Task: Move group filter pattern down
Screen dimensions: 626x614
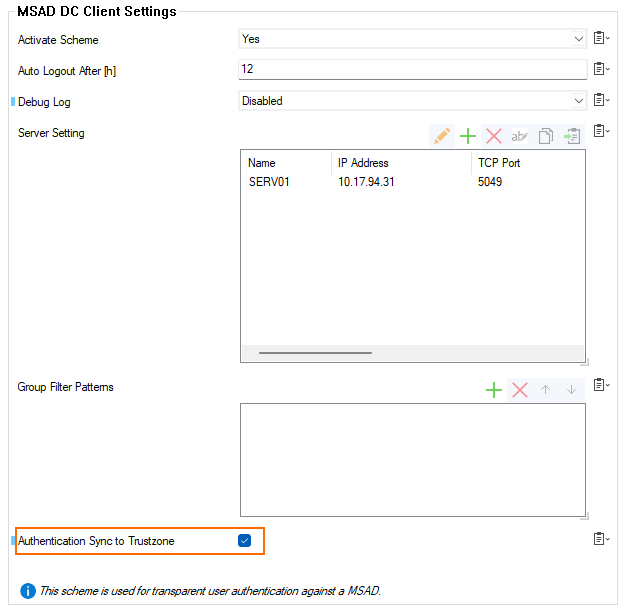Action: point(571,390)
